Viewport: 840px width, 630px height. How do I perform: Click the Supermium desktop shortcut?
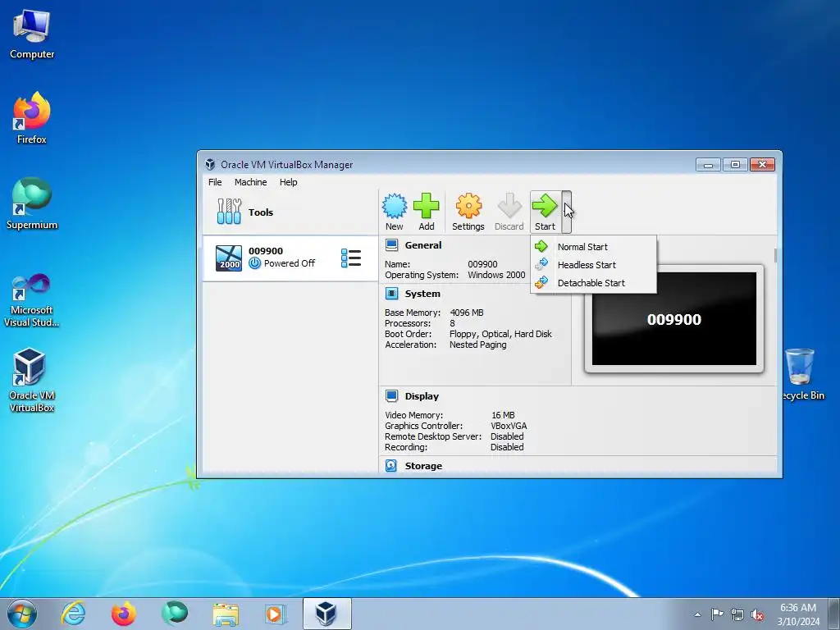point(32,203)
